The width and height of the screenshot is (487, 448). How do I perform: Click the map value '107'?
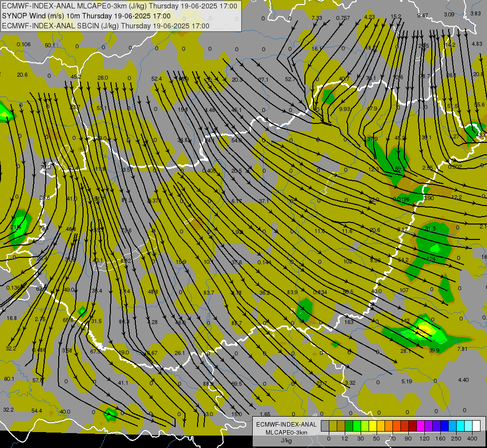click(x=404, y=290)
